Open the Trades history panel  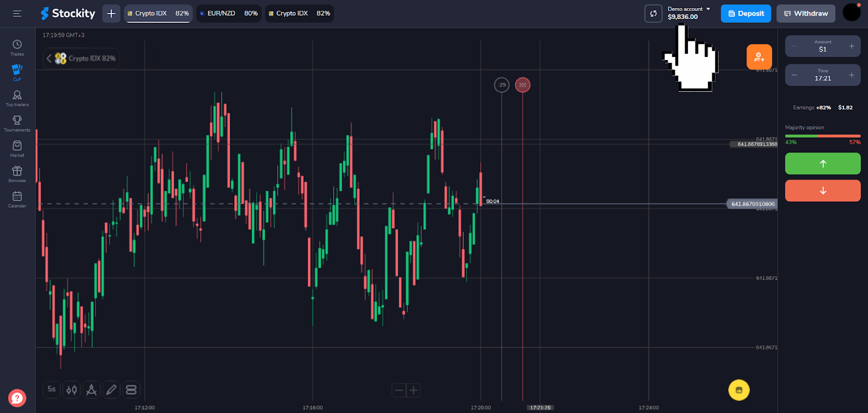pos(17,47)
